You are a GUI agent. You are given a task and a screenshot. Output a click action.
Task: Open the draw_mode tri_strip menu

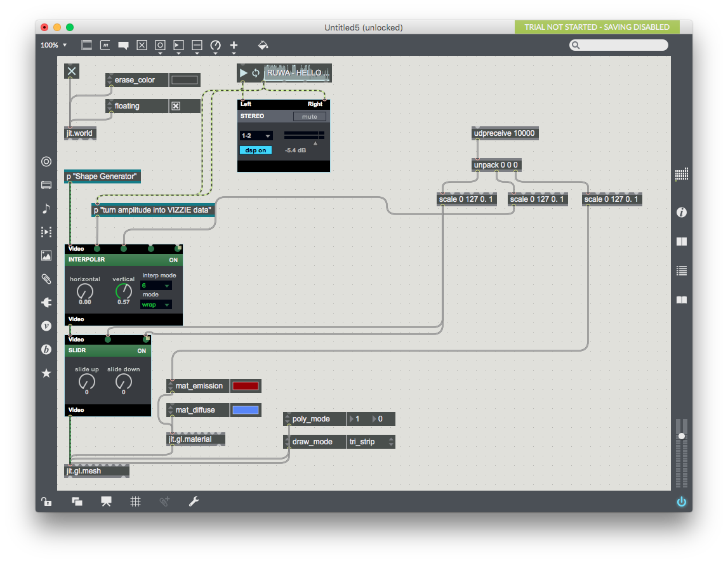(x=371, y=442)
